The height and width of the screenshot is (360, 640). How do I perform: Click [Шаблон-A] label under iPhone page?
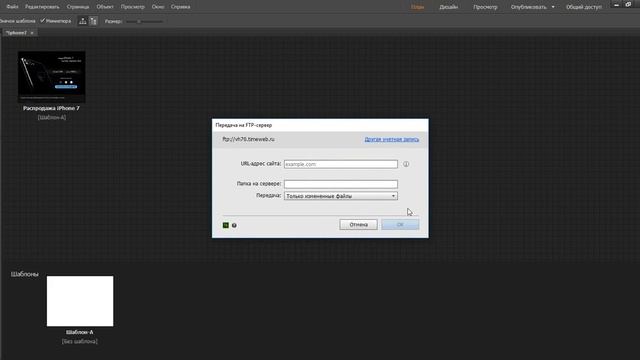[52, 117]
